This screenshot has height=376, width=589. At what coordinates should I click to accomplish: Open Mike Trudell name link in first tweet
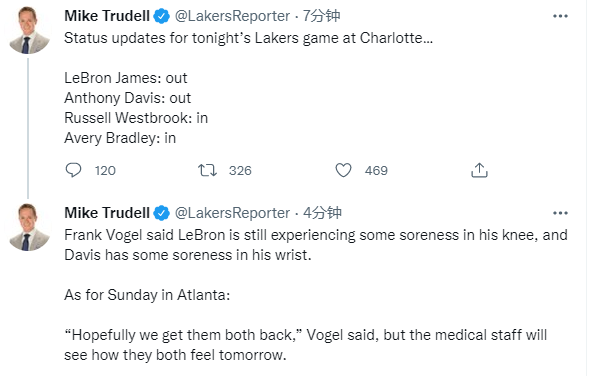pyautogui.click(x=107, y=16)
